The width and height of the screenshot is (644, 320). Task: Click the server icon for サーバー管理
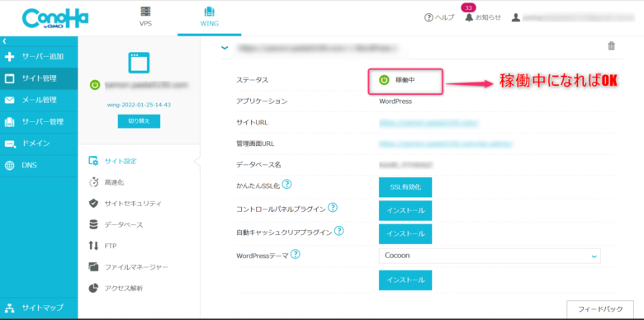click(x=9, y=122)
